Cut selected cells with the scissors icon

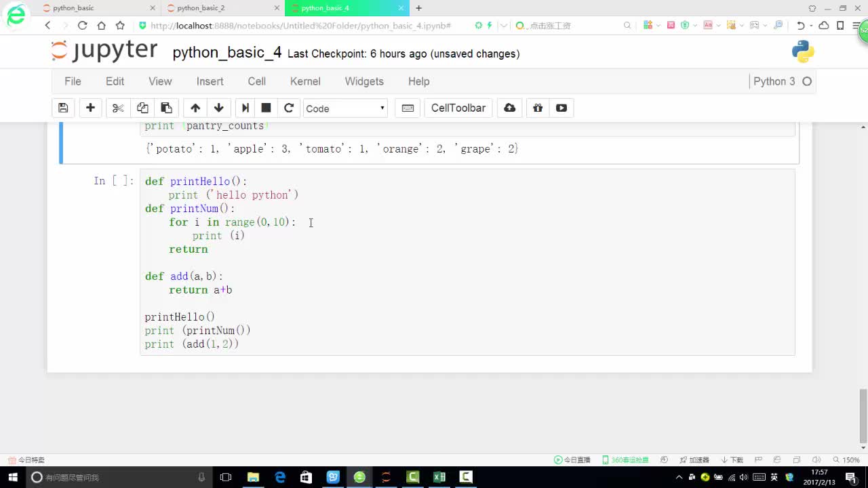point(118,108)
